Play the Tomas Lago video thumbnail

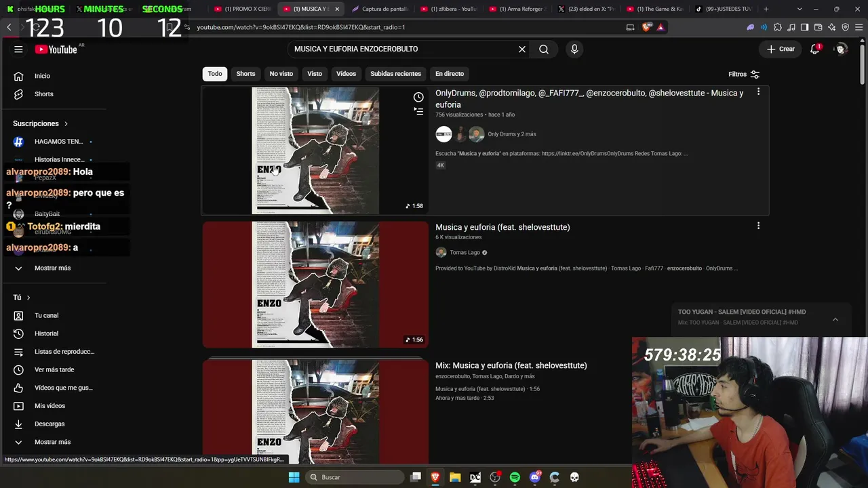[315, 285]
